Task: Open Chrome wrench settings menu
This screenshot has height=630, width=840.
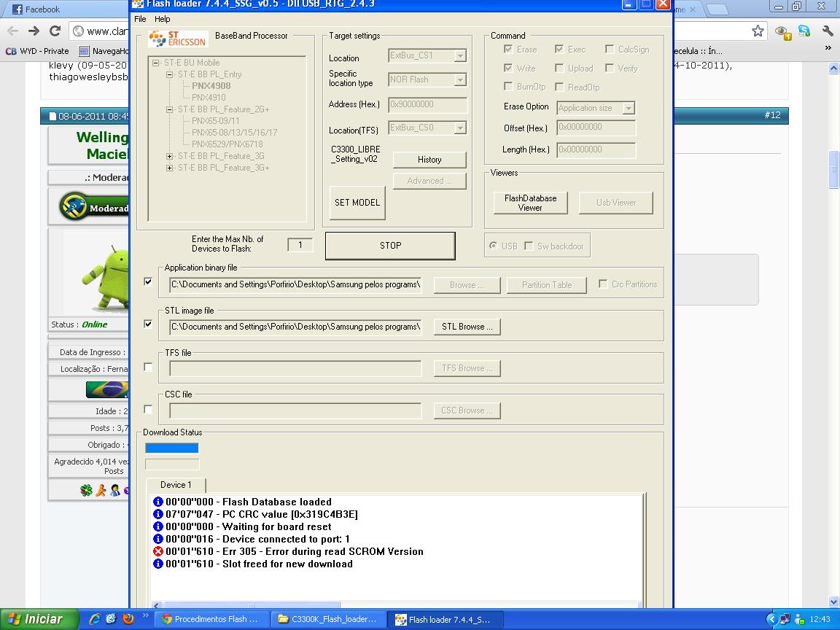Action: click(x=827, y=31)
